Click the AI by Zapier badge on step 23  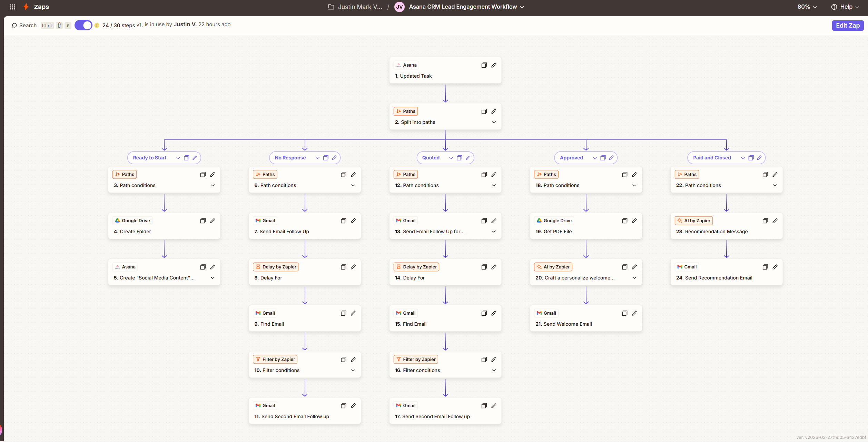tap(694, 220)
